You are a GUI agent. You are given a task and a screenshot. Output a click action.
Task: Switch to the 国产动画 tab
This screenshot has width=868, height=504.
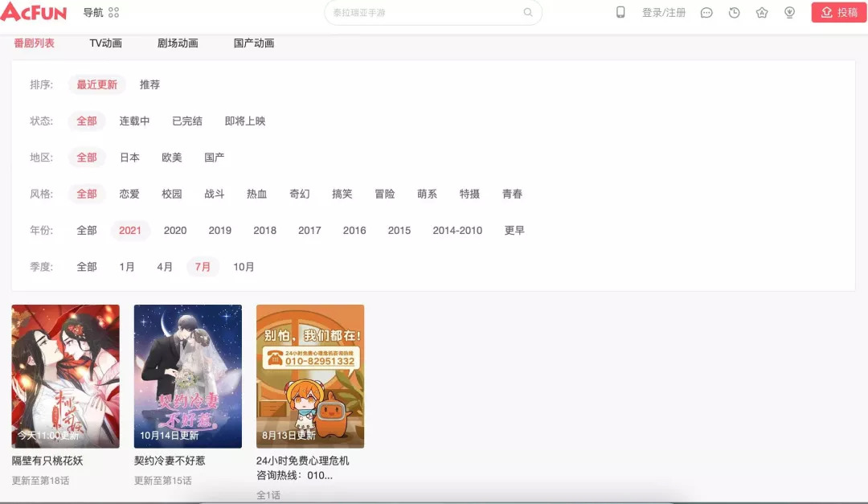(x=254, y=43)
